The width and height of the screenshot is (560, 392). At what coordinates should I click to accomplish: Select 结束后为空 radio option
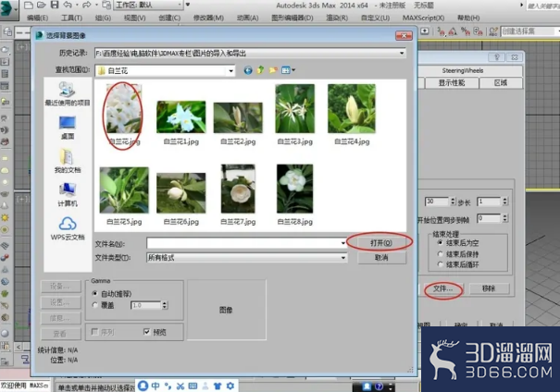point(440,243)
